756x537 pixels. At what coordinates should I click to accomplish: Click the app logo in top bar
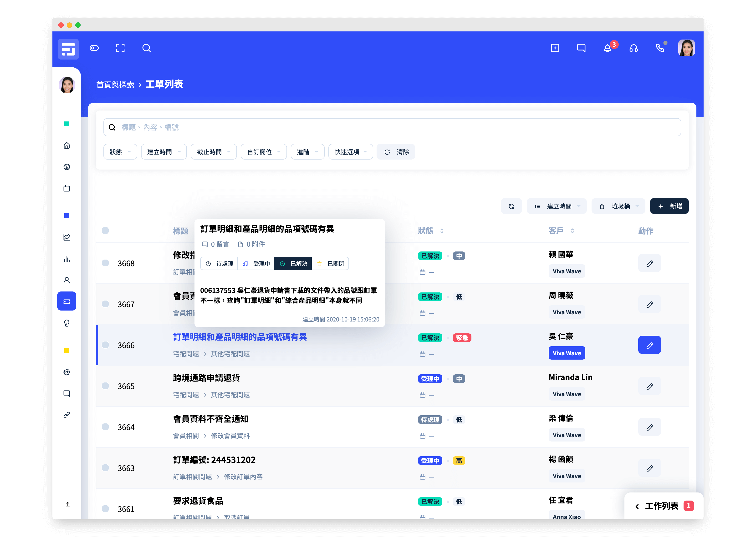(x=68, y=49)
